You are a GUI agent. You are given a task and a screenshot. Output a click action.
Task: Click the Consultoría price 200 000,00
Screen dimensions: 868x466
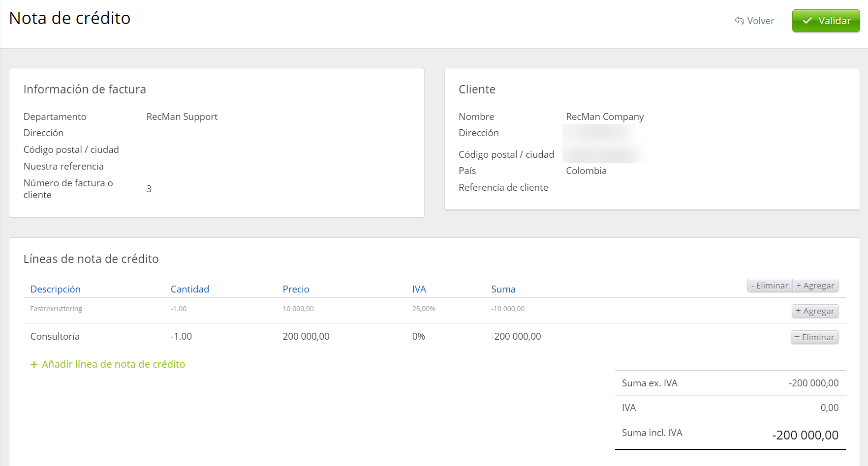(x=306, y=336)
